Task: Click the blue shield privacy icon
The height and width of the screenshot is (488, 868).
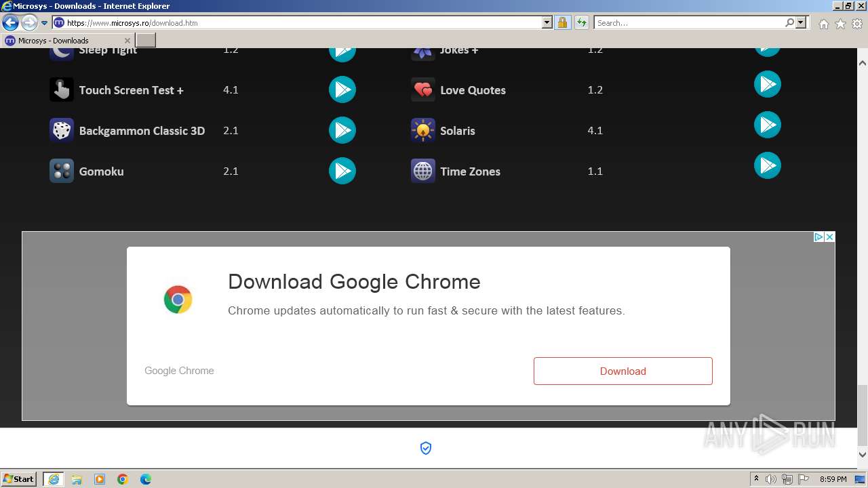Action: [426, 448]
